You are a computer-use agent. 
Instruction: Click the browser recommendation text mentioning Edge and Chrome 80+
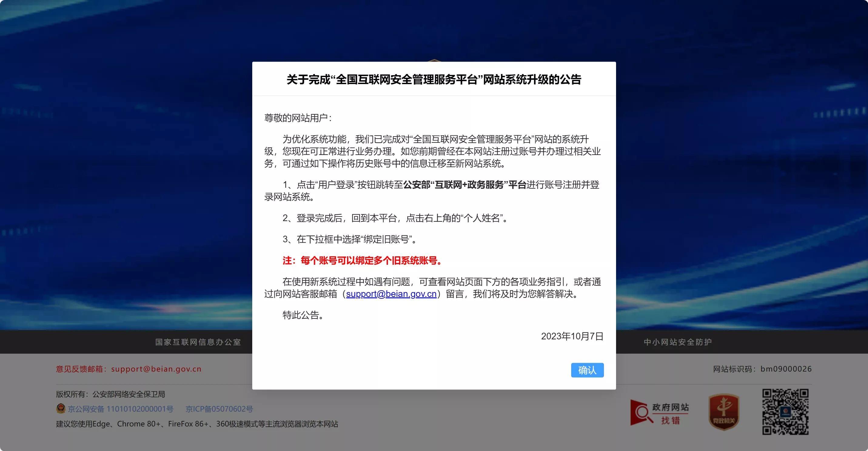point(197,424)
